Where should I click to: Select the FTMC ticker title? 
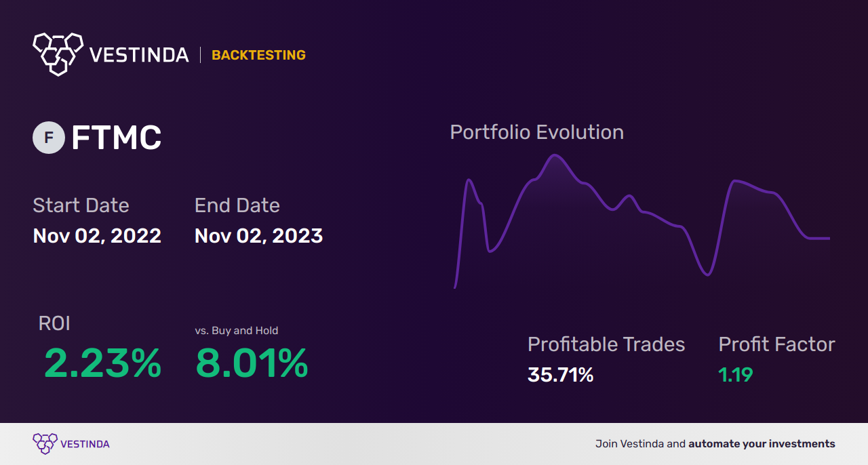(x=116, y=138)
